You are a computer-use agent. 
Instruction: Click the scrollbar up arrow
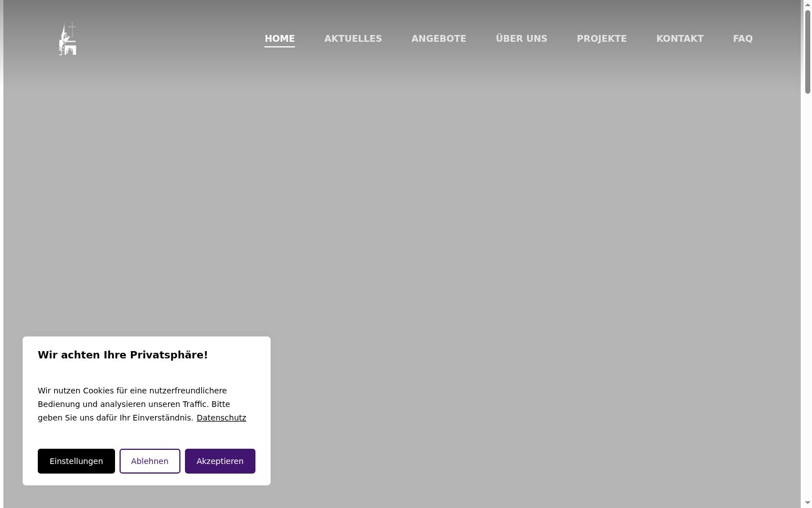pyautogui.click(x=807, y=5)
